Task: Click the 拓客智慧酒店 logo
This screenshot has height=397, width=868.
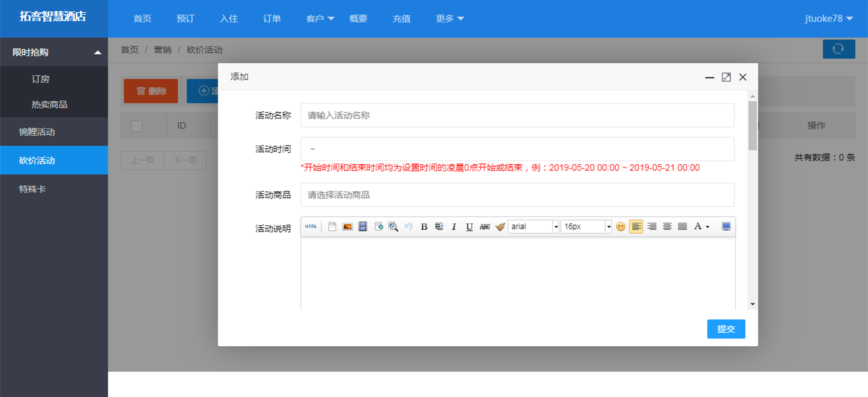Action: [53, 17]
